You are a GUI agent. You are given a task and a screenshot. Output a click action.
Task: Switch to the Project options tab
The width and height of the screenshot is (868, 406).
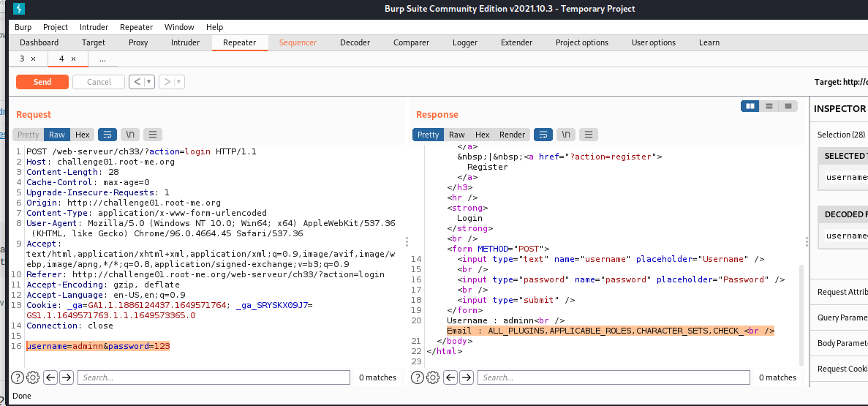582,42
